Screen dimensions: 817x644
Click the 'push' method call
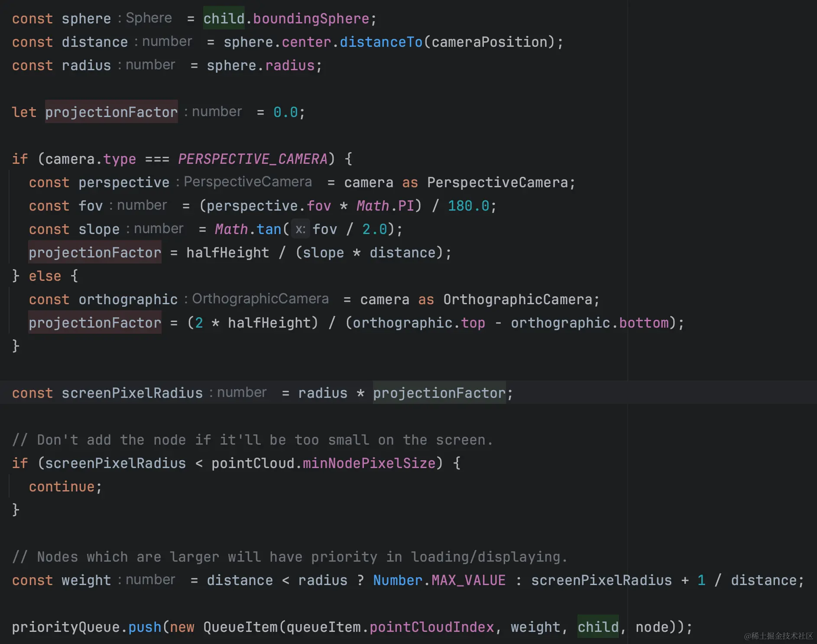point(145,627)
